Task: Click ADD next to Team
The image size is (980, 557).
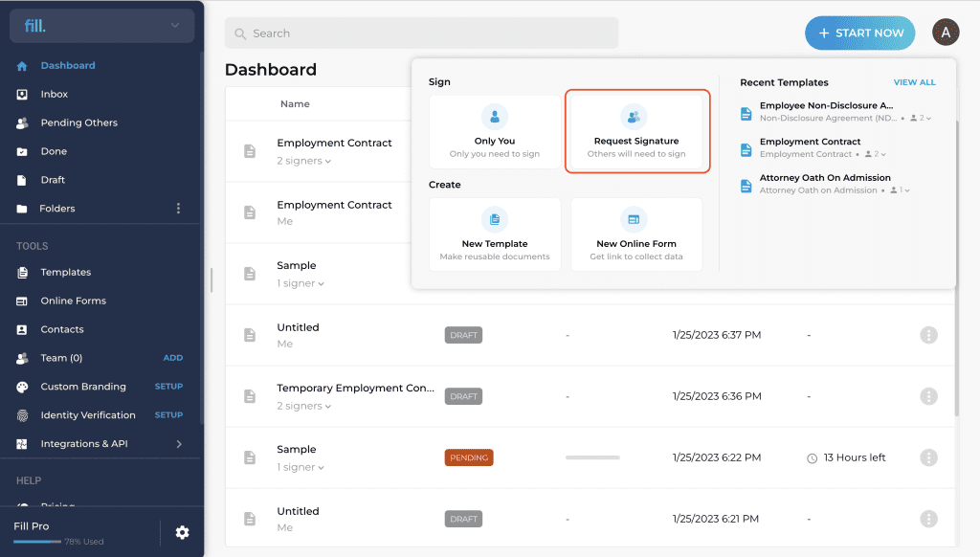Action: tap(173, 358)
